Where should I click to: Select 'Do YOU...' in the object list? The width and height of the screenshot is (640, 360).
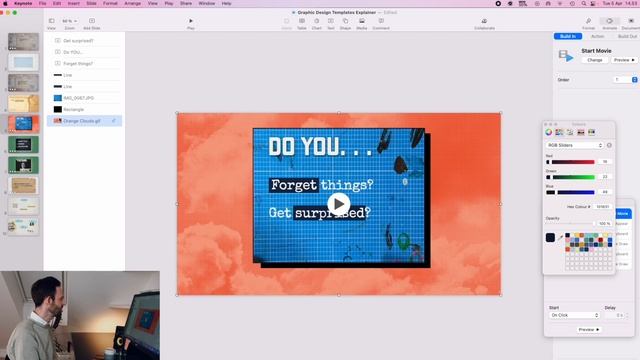[x=84, y=52]
